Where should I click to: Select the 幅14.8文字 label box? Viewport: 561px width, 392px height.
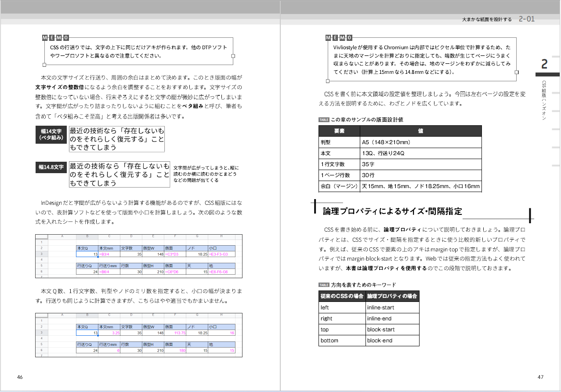(x=51, y=167)
